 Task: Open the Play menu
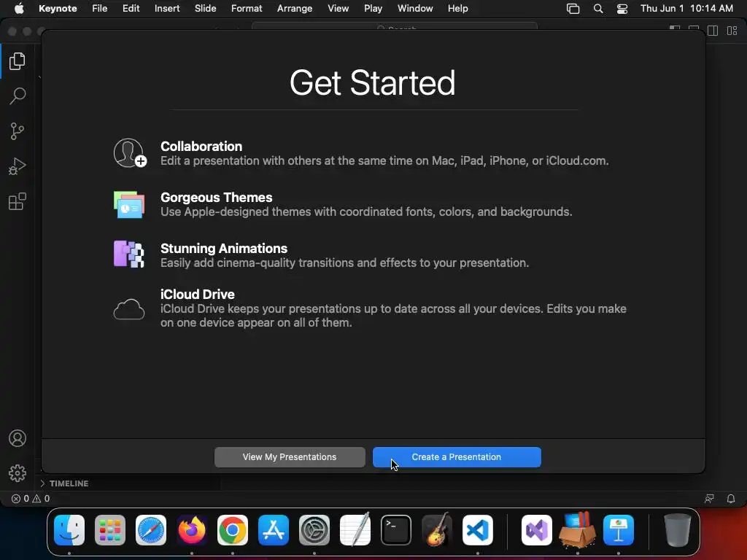coord(373,9)
